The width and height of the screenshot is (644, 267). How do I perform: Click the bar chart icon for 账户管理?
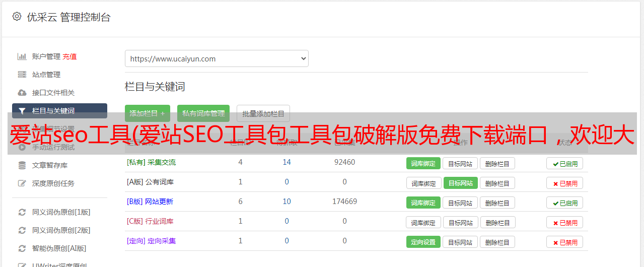(22, 56)
